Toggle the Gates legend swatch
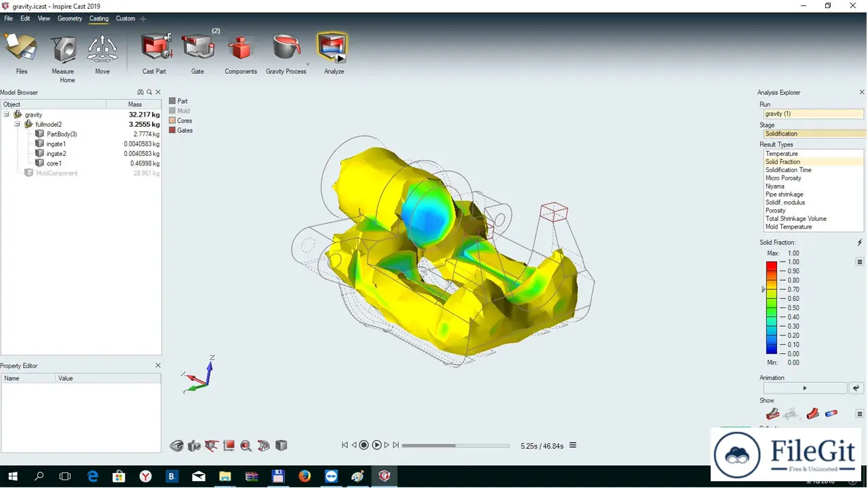 tap(172, 130)
